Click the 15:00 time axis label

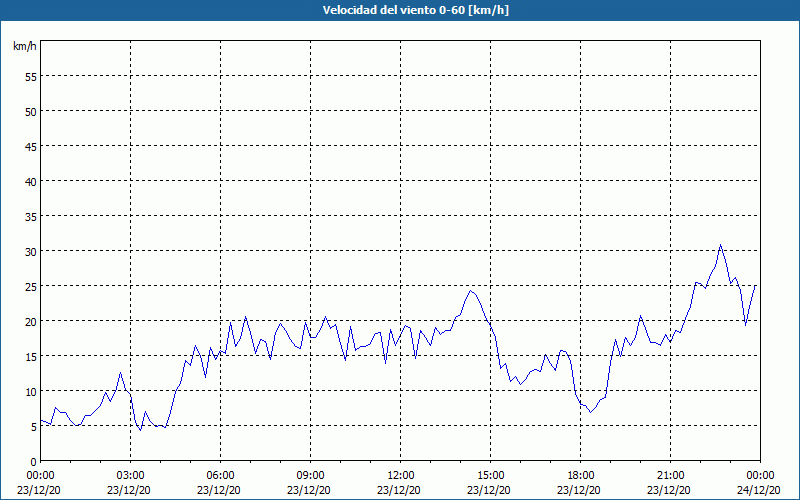point(490,476)
